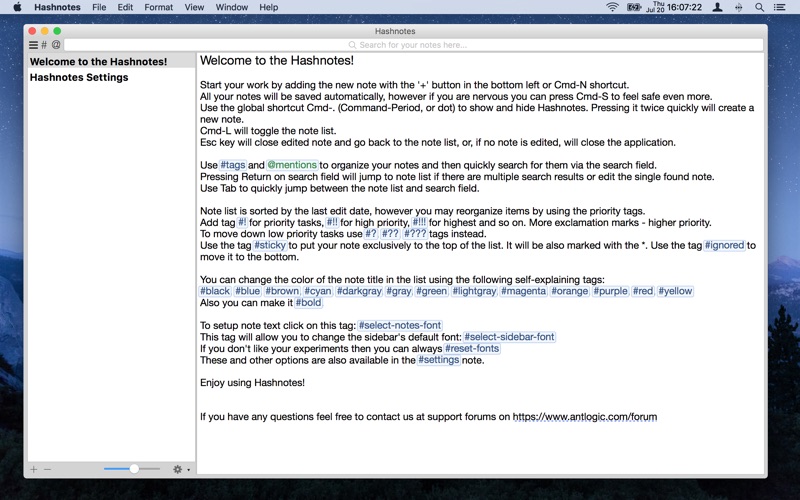Click the #ignored tag
Screen dimensions: 800x500
(724, 245)
